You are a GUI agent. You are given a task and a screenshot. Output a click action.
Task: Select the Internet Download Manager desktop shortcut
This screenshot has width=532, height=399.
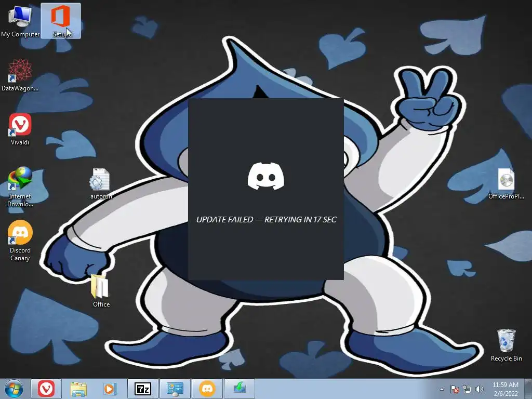pyautogui.click(x=20, y=187)
